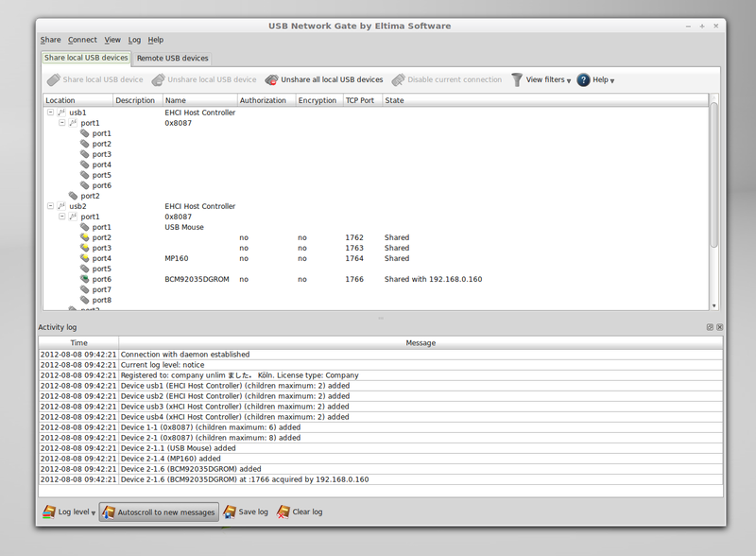Click the Unshare all local USB devices button
The width and height of the screenshot is (756, 556).
point(324,79)
